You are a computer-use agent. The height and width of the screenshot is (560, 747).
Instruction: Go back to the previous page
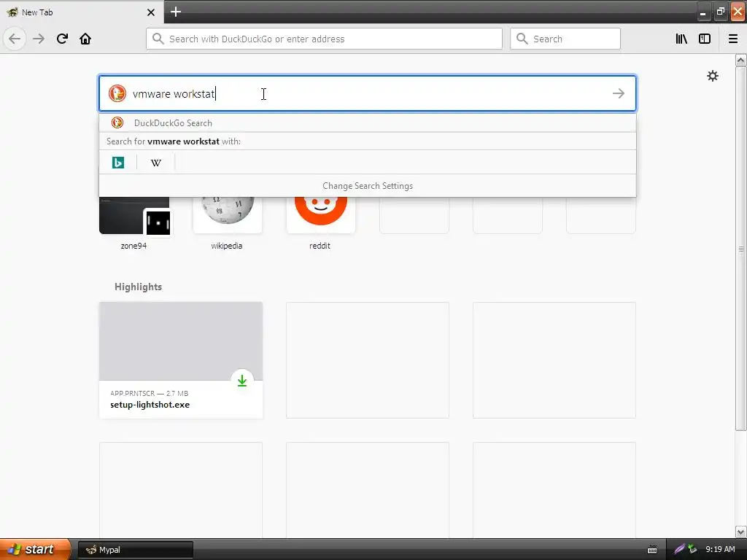click(x=15, y=39)
